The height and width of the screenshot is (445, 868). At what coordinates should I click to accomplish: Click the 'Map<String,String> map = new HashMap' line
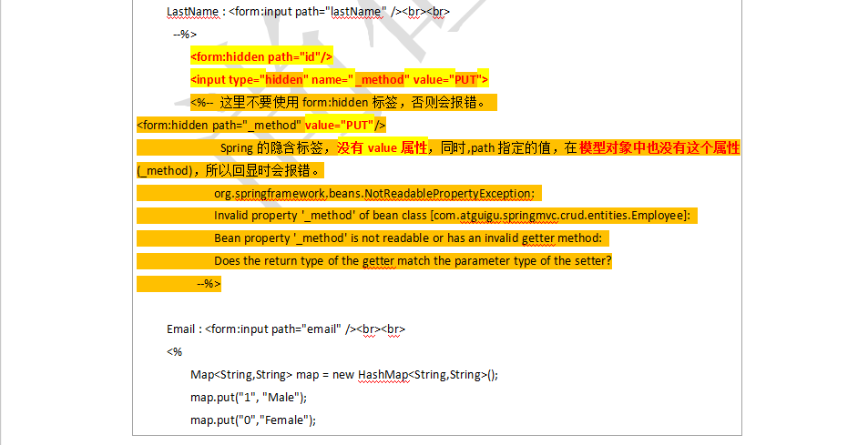pos(344,375)
